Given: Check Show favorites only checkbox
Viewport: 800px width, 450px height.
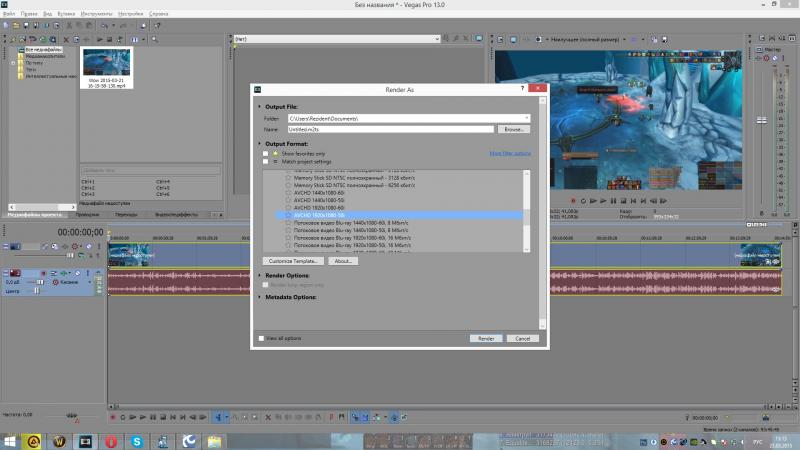Looking at the screenshot, I should [265, 154].
